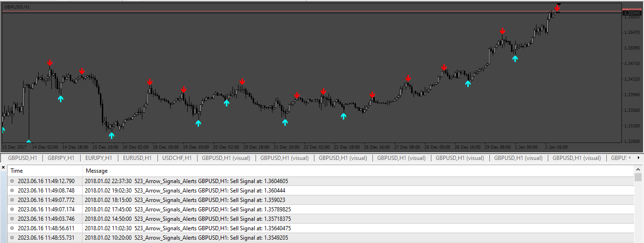
Task: Click the info icon of the 11:48:56.611 row
Action: 12,228
